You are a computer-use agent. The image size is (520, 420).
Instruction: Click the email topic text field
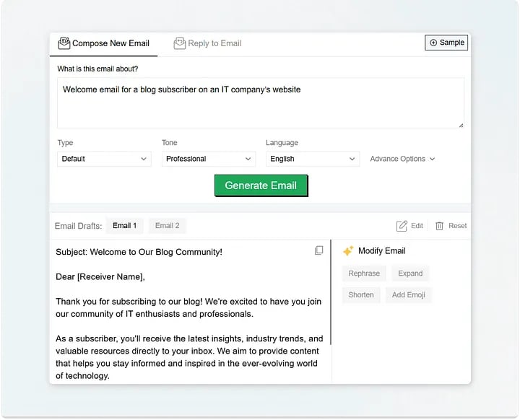(x=260, y=103)
